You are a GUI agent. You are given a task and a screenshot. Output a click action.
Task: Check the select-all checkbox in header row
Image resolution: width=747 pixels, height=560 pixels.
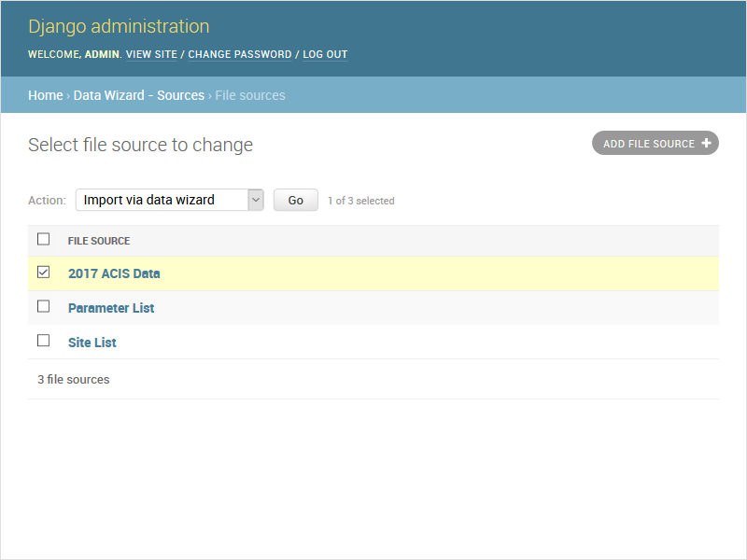43,239
